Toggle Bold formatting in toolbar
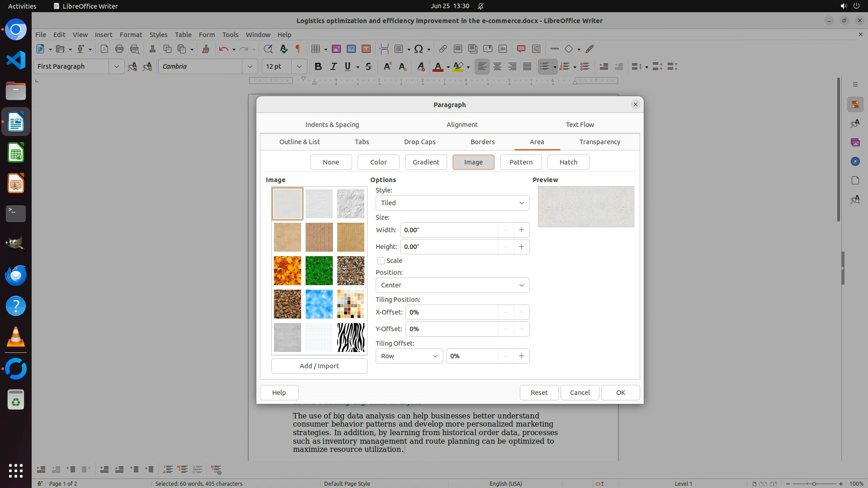 tap(318, 66)
